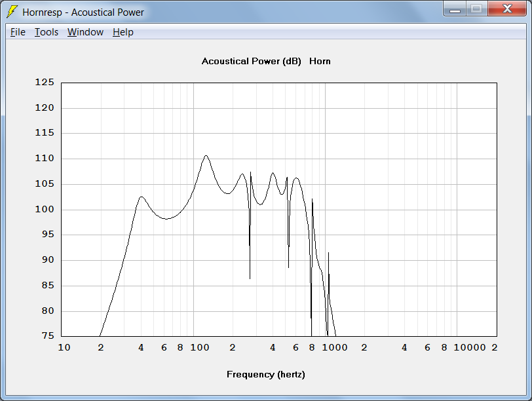Click the 80 dB y-axis label

pyautogui.click(x=48, y=311)
